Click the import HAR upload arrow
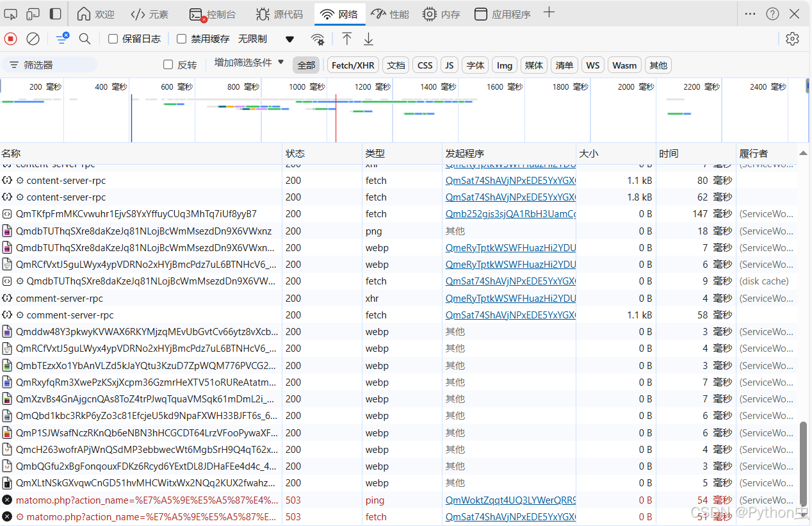812x526 pixels. [x=346, y=39]
